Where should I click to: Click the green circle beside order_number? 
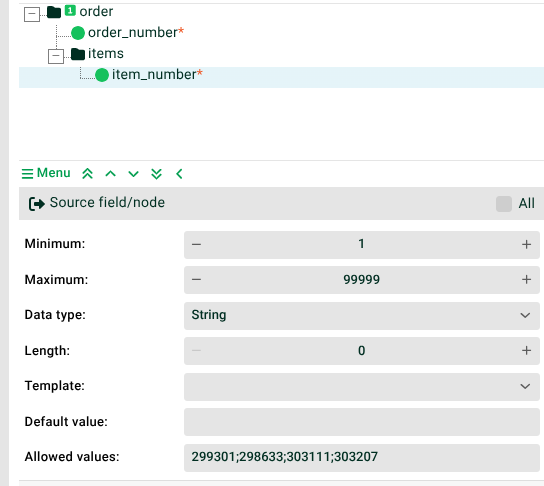[x=78, y=33]
